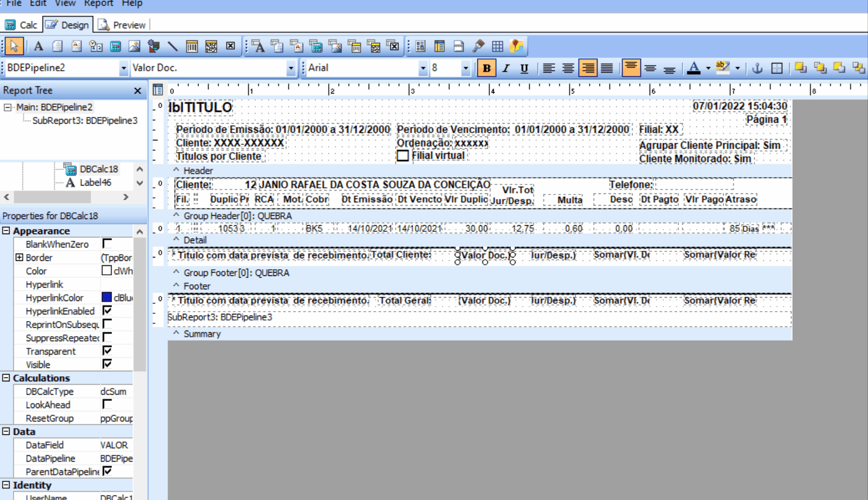This screenshot has height=500, width=868.
Task: Select the Image component tool
Action: coord(134,46)
